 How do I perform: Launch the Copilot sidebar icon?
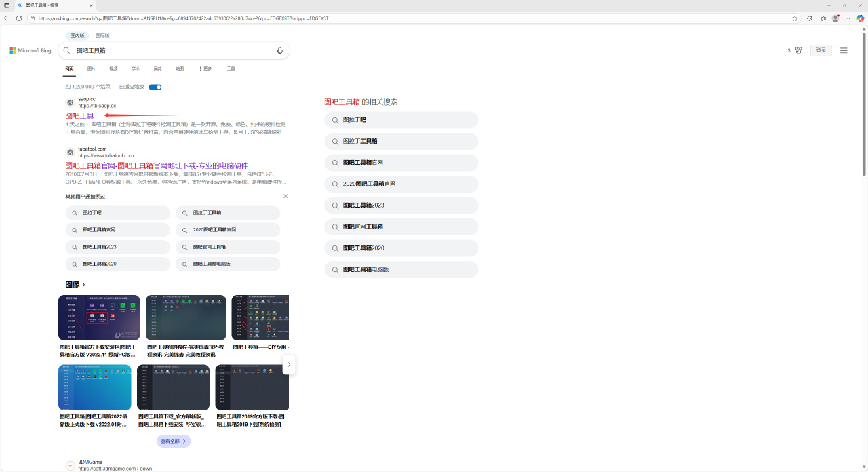point(861,18)
